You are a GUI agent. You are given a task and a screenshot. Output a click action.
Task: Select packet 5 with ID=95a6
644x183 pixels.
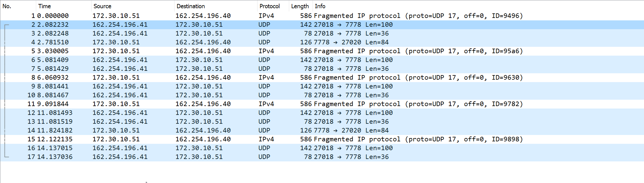click(322, 51)
